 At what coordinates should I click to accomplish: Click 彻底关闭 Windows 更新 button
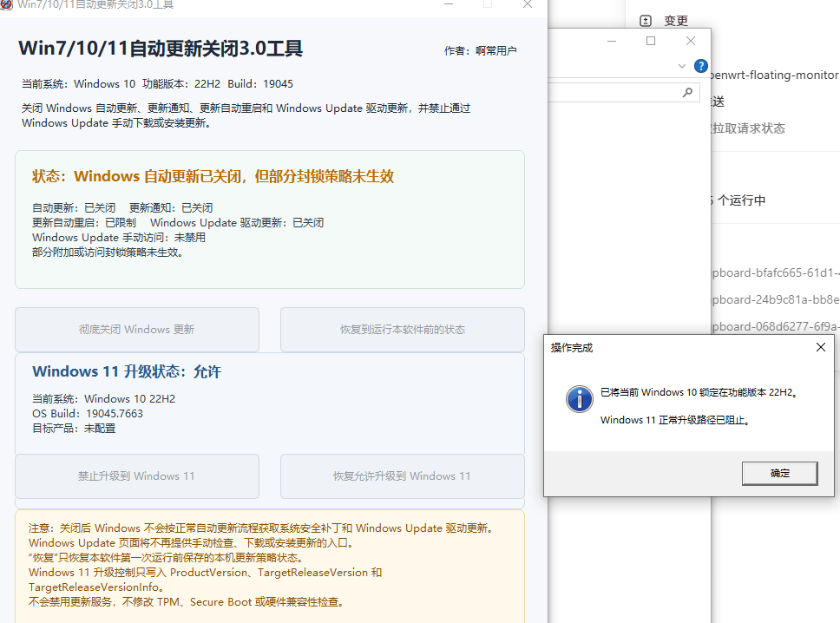(x=137, y=330)
